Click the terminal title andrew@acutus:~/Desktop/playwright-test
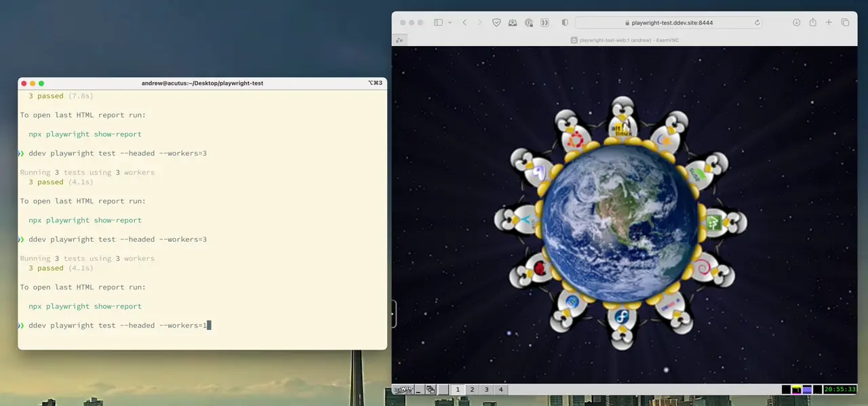Image resolution: width=868 pixels, height=406 pixels. click(x=202, y=83)
